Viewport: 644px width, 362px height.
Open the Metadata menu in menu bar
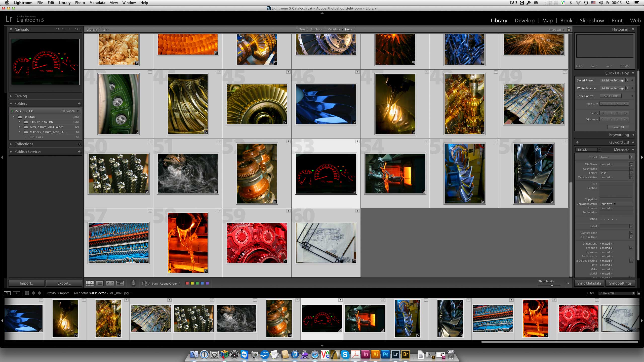click(x=97, y=3)
